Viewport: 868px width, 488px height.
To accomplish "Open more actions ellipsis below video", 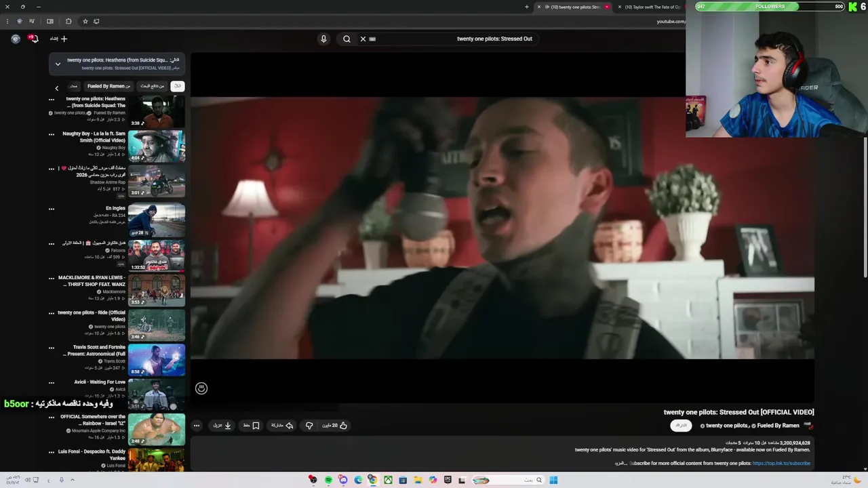I will coord(197,426).
